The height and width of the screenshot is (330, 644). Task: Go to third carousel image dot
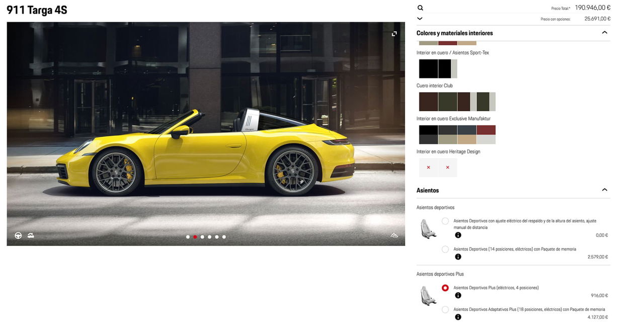point(202,236)
